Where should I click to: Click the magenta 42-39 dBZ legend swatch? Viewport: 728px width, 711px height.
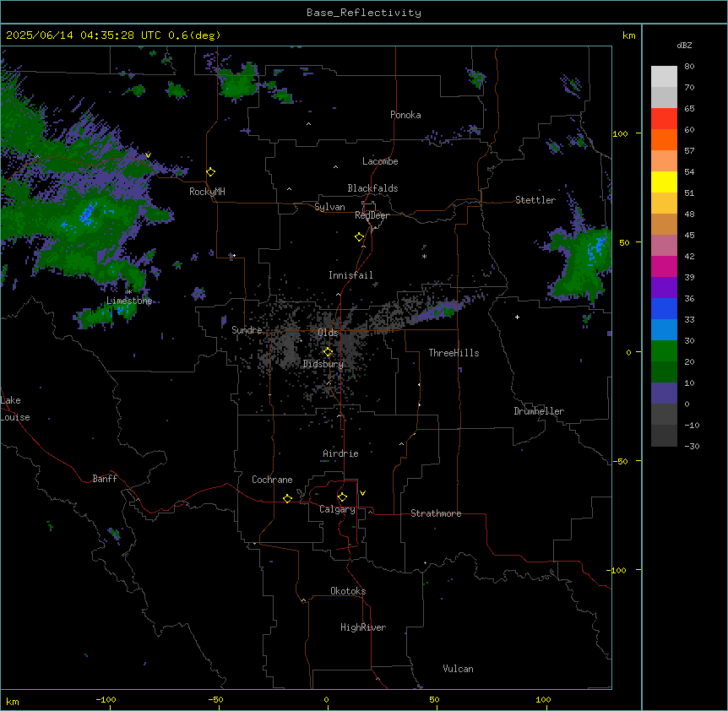coord(664,266)
